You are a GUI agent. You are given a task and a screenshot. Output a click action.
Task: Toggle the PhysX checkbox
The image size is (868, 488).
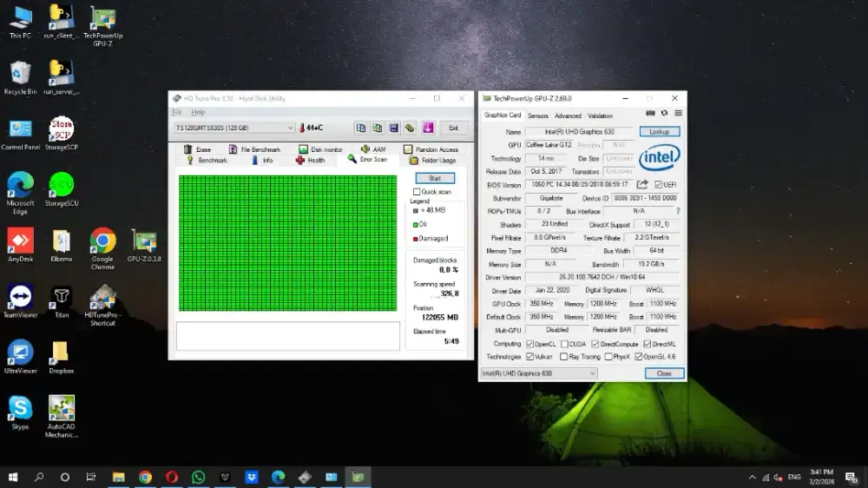coord(608,357)
